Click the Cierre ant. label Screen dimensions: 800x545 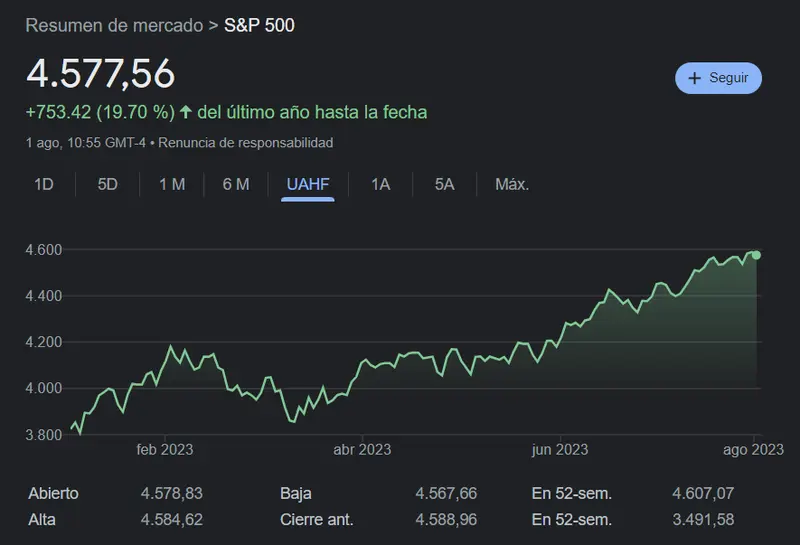(317, 519)
